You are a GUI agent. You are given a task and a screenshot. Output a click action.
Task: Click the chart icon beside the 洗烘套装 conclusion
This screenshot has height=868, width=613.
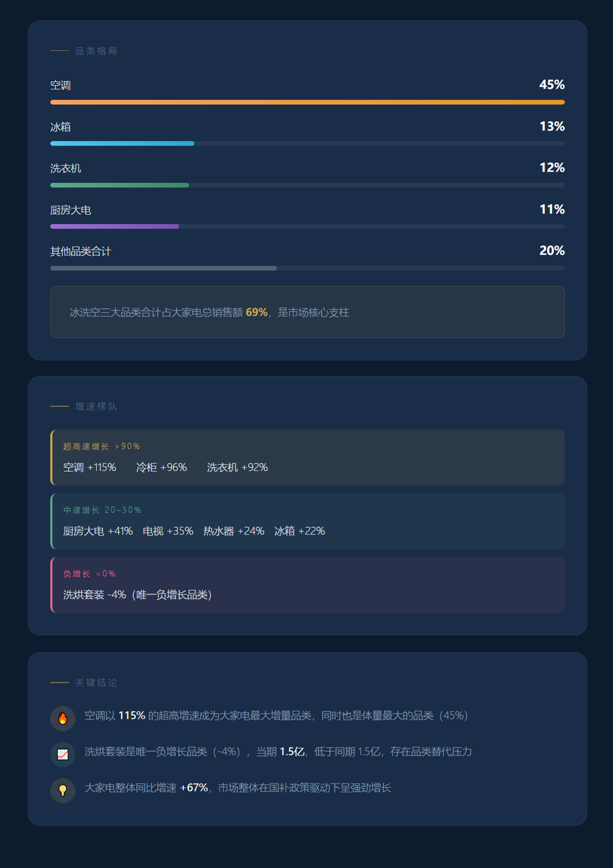(63, 754)
